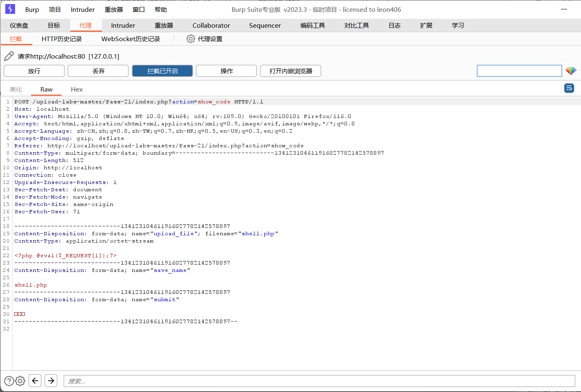Toggle word wrap icon in the editor
581x392 pixels.
[569, 88]
